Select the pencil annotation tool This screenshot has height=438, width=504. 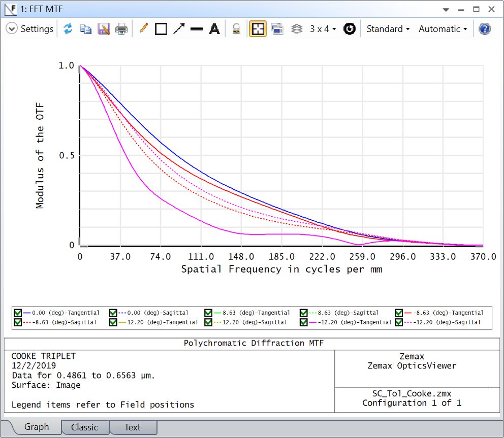pos(143,29)
